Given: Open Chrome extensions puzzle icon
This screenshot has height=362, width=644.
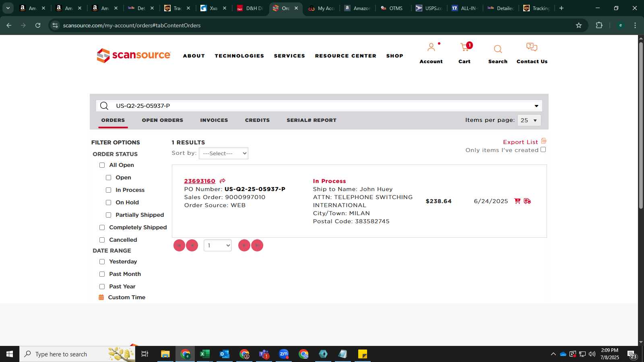Looking at the screenshot, I should click(x=599, y=25).
